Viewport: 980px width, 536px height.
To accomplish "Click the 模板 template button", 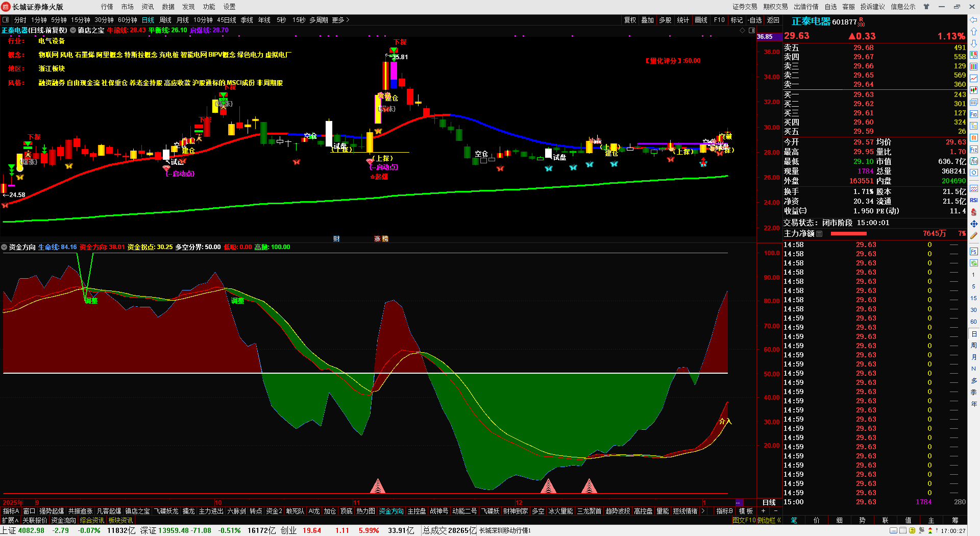I will tap(746, 511).
